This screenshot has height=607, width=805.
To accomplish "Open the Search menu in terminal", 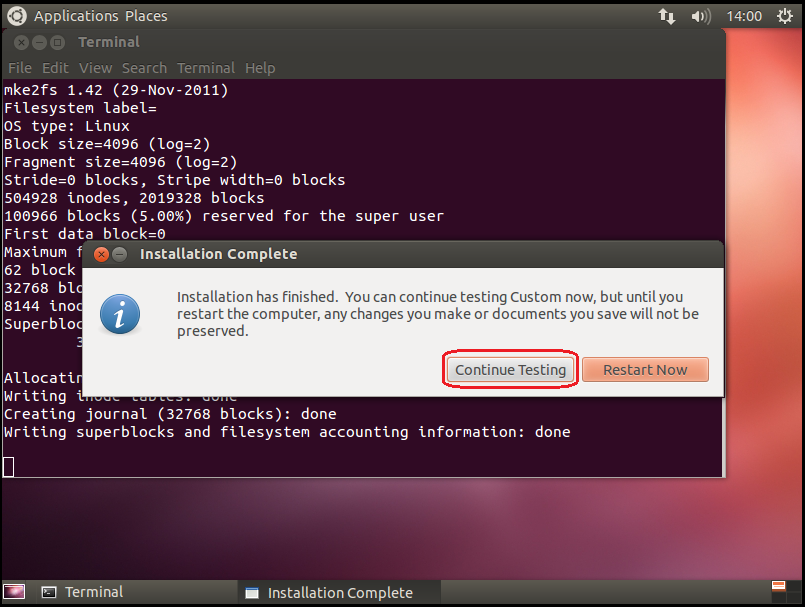I will click(144, 68).
